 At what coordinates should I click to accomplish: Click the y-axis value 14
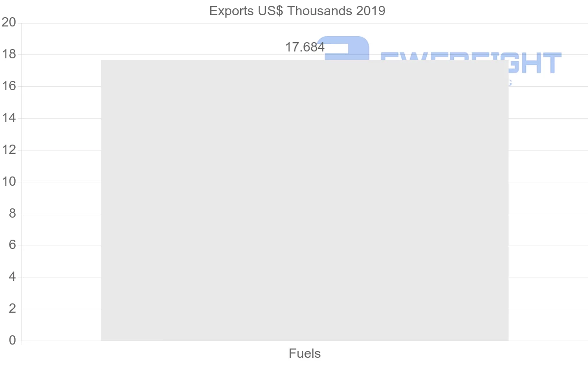(x=9, y=118)
